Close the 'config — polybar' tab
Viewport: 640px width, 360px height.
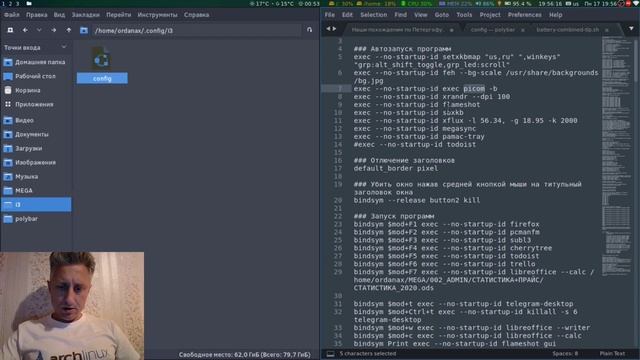(523, 30)
